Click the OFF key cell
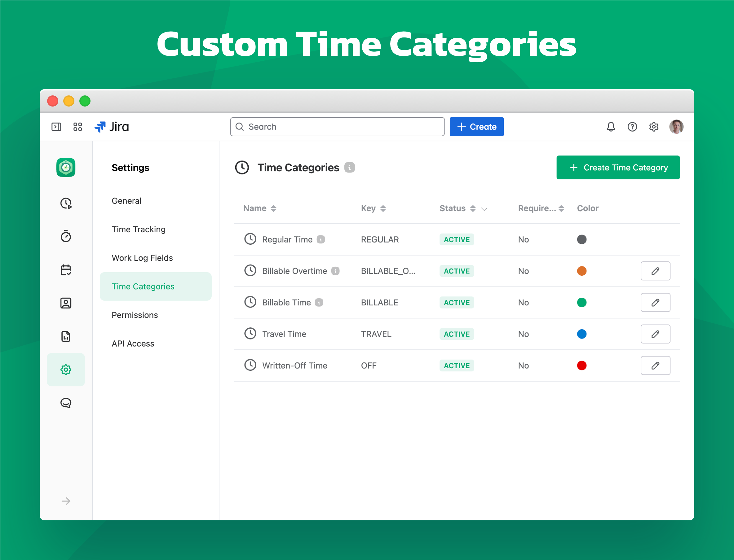Image resolution: width=734 pixels, height=560 pixels. coord(369,365)
